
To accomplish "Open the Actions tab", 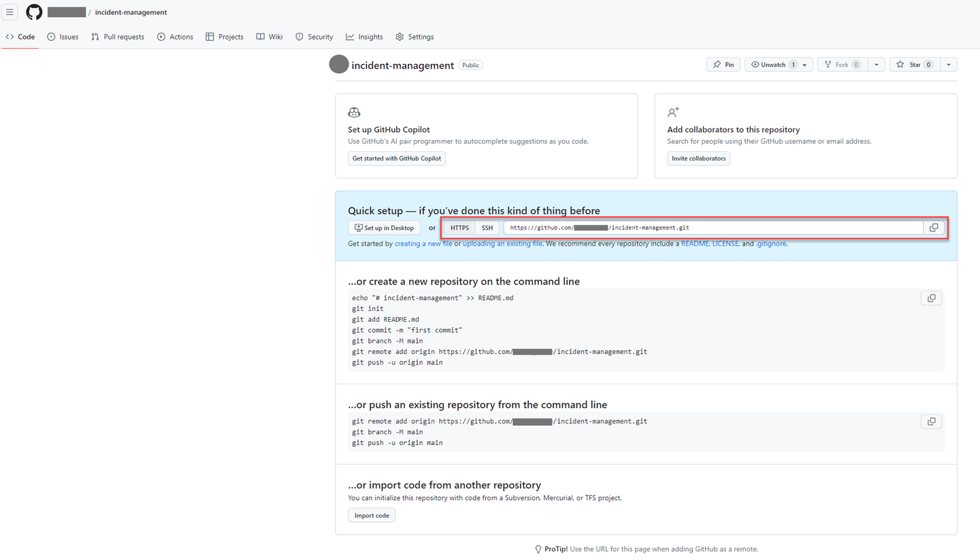I will (x=175, y=37).
